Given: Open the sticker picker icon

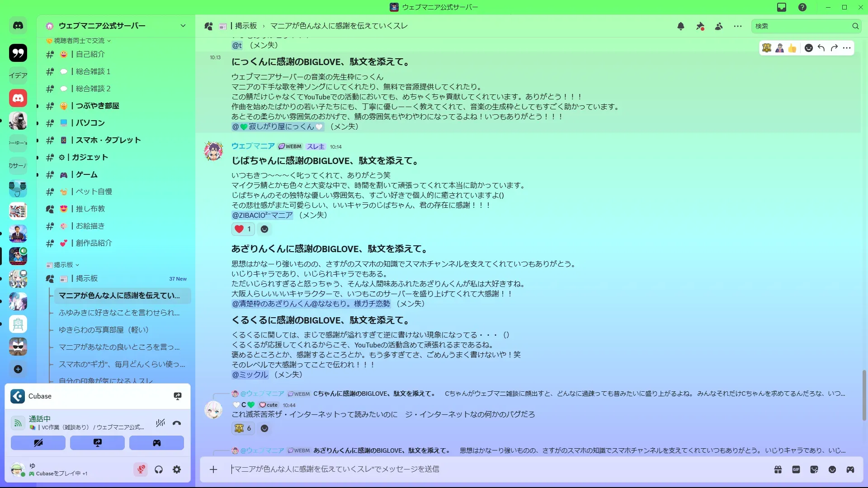Looking at the screenshot, I should pyautogui.click(x=814, y=469).
